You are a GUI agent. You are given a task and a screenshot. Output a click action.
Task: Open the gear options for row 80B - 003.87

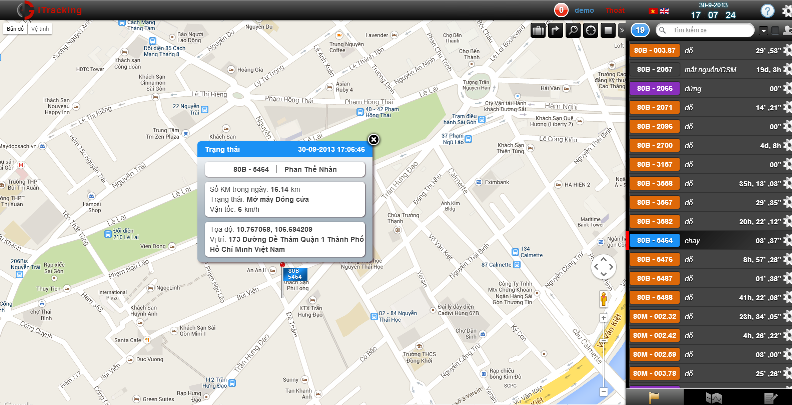pyautogui.click(x=787, y=50)
